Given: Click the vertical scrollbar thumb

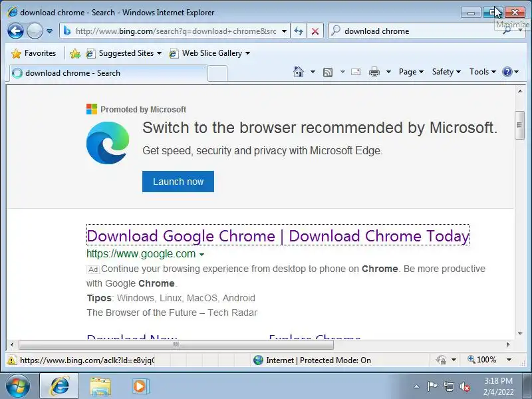Looking at the screenshot, I should pyautogui.click(x=519, y=125).
